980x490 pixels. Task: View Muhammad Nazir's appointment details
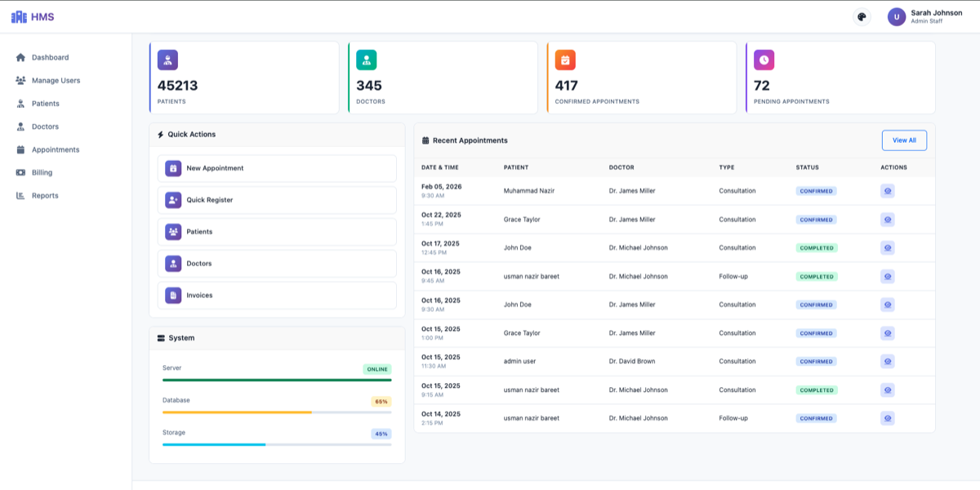[888, 190]
